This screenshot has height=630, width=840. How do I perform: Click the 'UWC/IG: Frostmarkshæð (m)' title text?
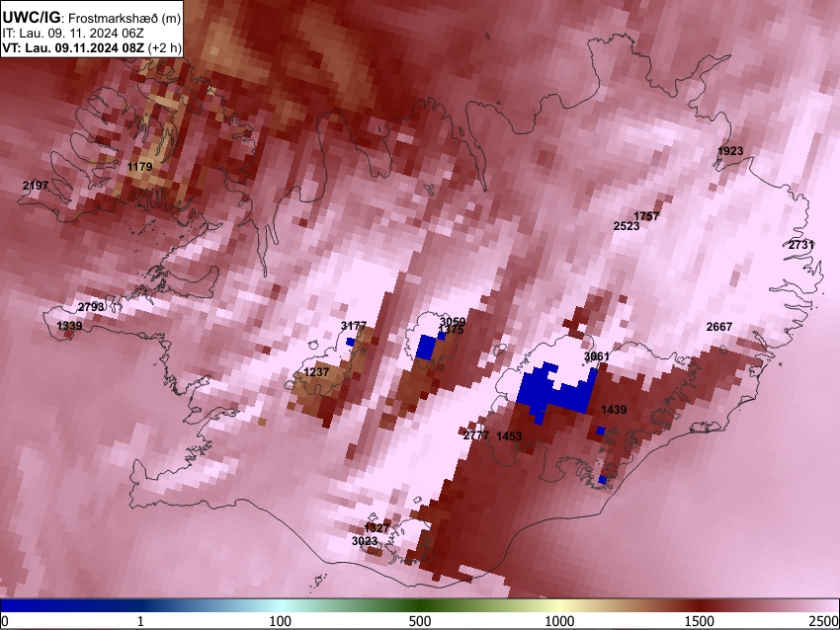tap(92, 18)
